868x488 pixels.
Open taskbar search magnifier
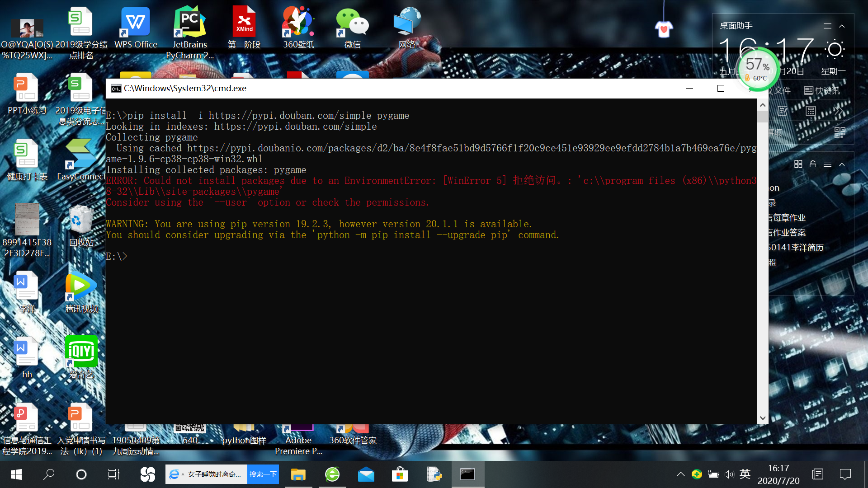point(49,474)
